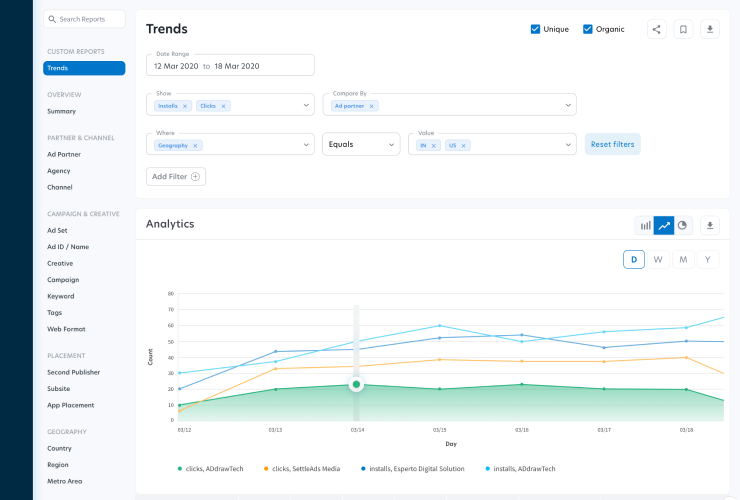
Task: Open the App Placement report
Action: click(x=71, y=406)
